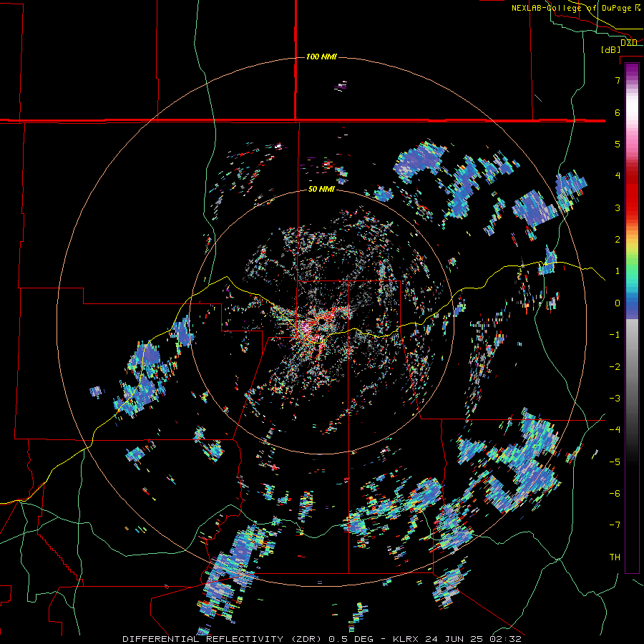Click the "50 NMI" range ring label
Viewport: 644px width, 644px height.
[x=321, y=189]
